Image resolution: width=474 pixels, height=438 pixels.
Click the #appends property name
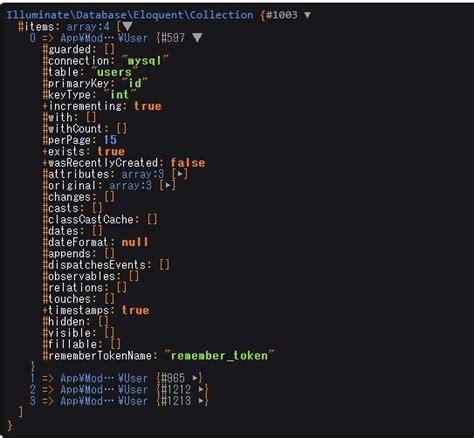coord(67,253)
